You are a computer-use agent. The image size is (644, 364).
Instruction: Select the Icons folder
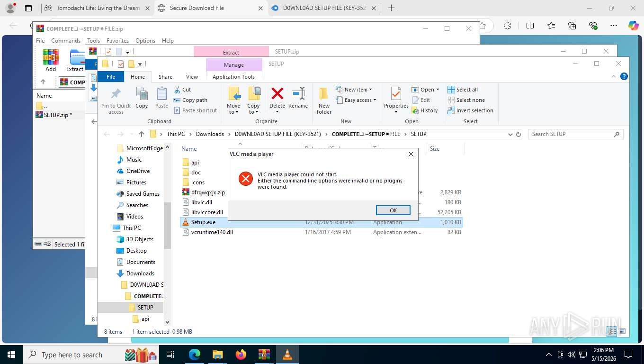[198, 182]
